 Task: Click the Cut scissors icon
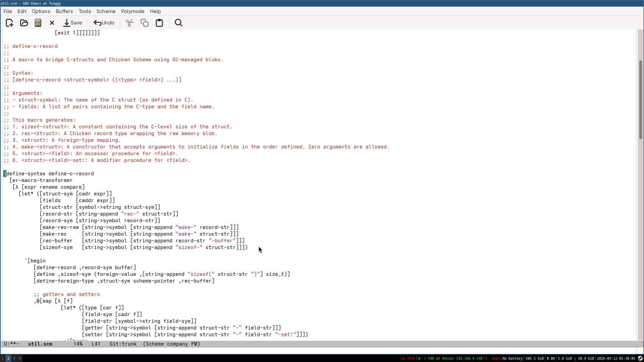(x=129, y=23)
